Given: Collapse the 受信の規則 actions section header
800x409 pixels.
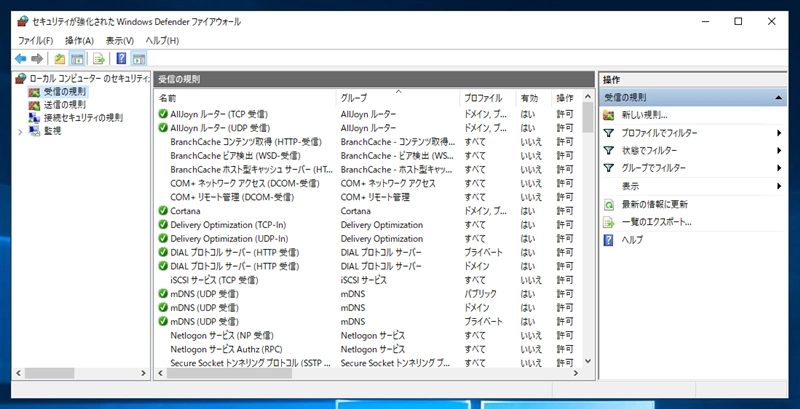Looking at the screenshot, I should tap(693, 97).
